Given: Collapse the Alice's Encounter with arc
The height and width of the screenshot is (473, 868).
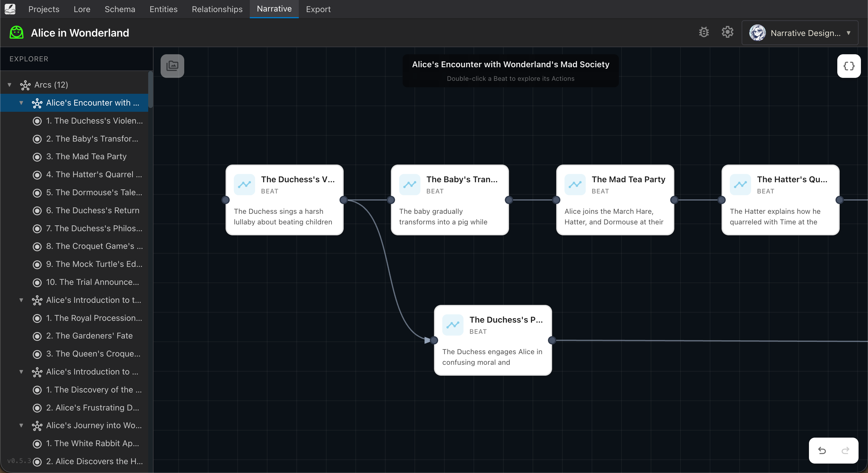Looking at the screenshot, I should pyautogui.click(x=21, y=103).
